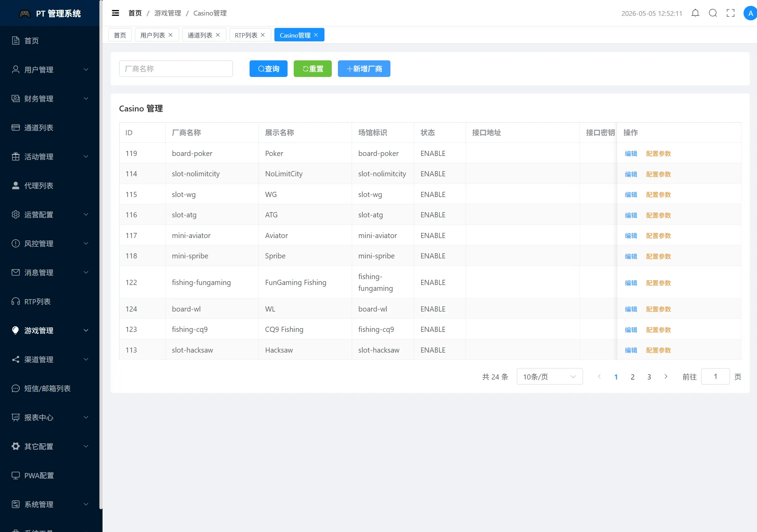The width and height of the screenshot is (757, 532).
Task: Expand the 报表中心 menu
Action: (x=50, y=417)
